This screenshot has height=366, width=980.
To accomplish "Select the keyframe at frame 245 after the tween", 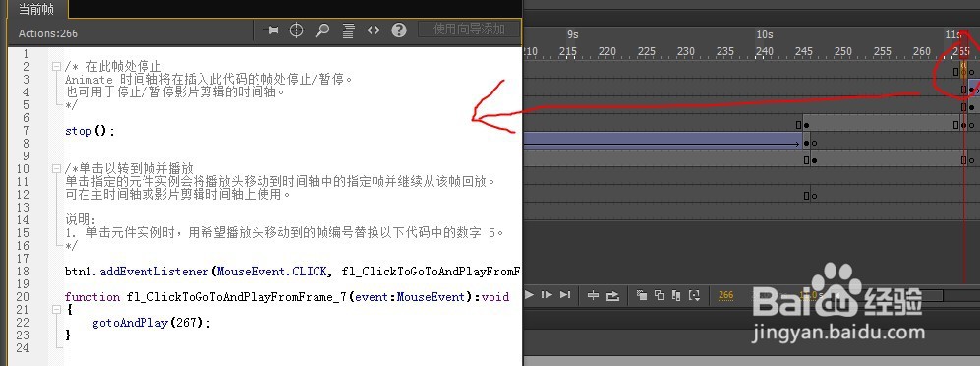I will pyautogui.click(x=806, y=144).
